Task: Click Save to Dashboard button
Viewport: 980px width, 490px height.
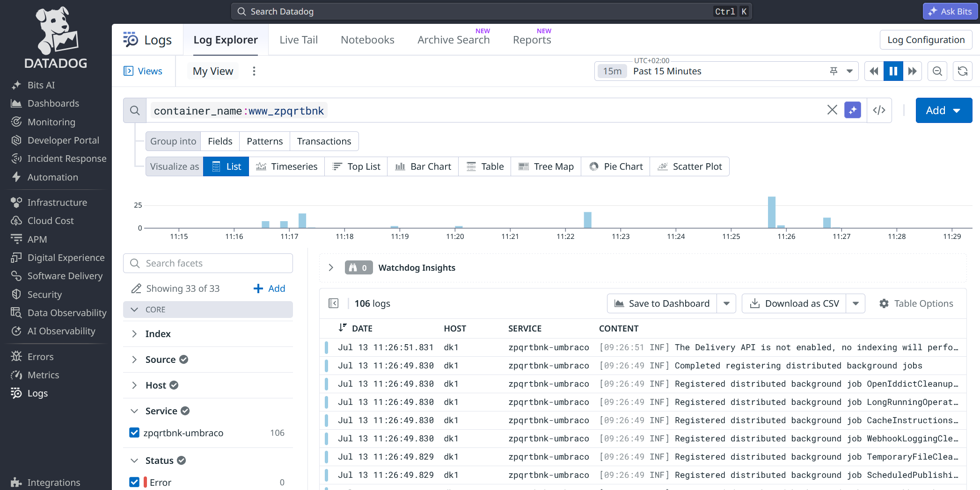Action: [x=662, y=303]
